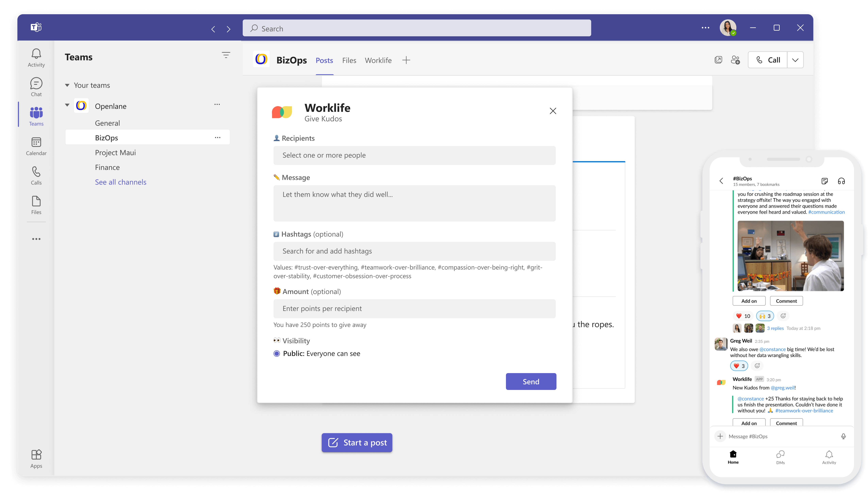Image resolution: width=868 pixels, height=496 pixels.
Task: Open the add members icon in BizOps header
Action: point(735,60)
